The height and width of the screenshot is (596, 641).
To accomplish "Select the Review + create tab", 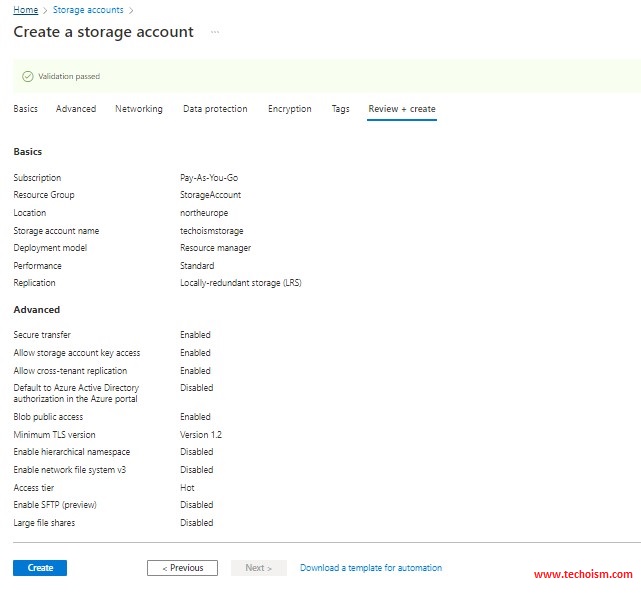I will 402,109.
